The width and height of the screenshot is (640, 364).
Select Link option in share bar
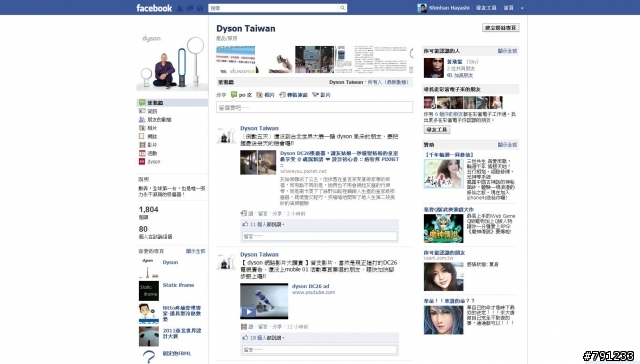point(293,95)
